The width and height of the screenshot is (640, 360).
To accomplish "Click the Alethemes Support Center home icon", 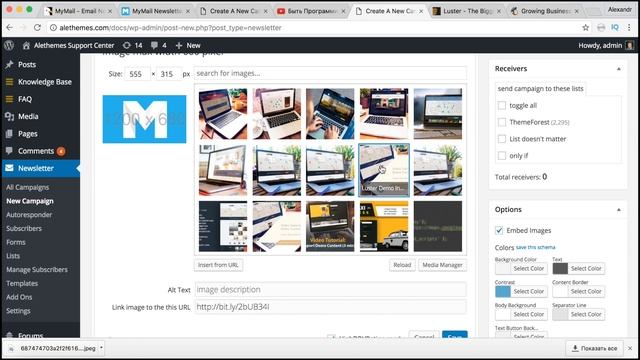I will (x=26, y=45).
